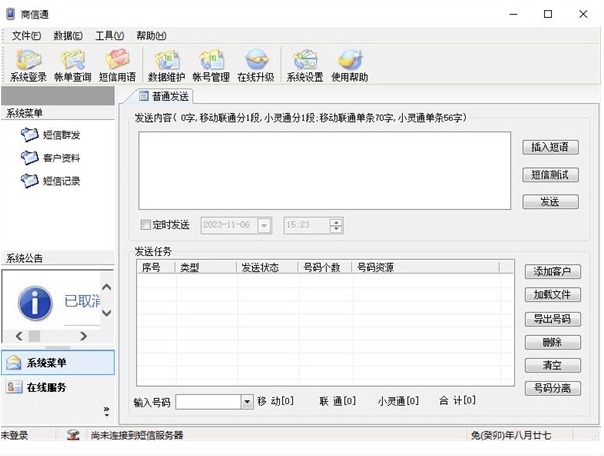Select 短信记录 in the system menu
The height and width of the screenshot is (456, 604).
[x=50, y=181]
